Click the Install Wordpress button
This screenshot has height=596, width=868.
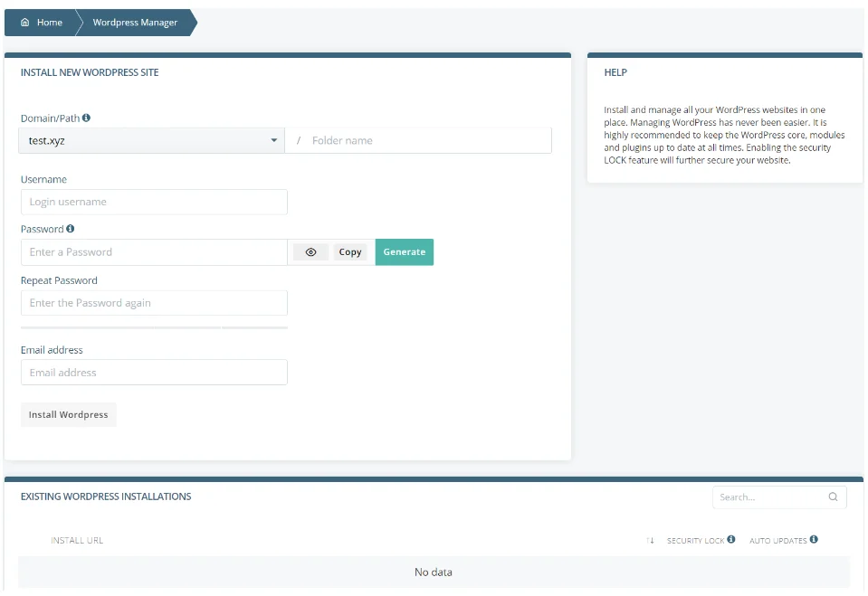tap(68, 414)
